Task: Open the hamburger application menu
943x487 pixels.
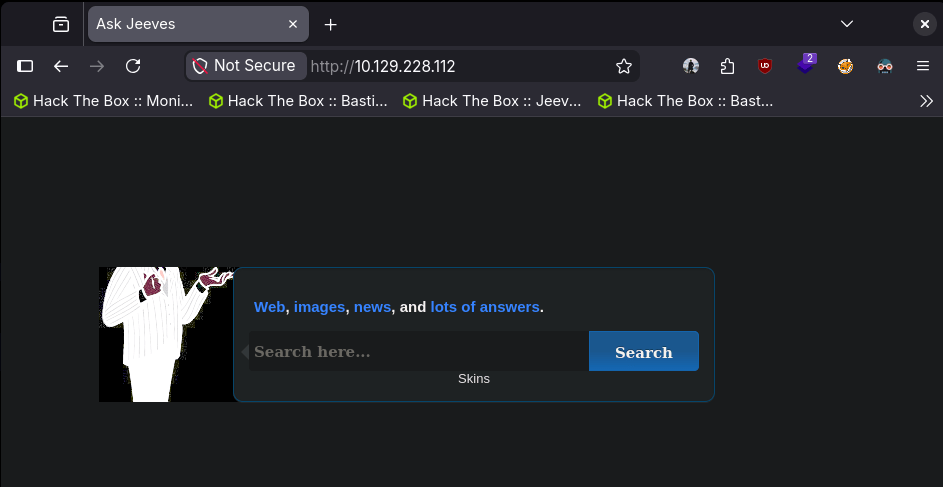Action: pos(923,66)
